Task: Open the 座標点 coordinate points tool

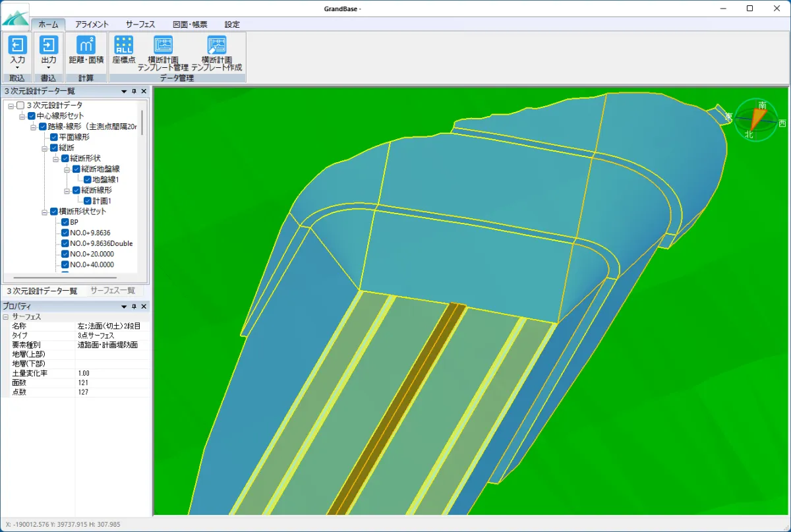Action: coord(123,45)
